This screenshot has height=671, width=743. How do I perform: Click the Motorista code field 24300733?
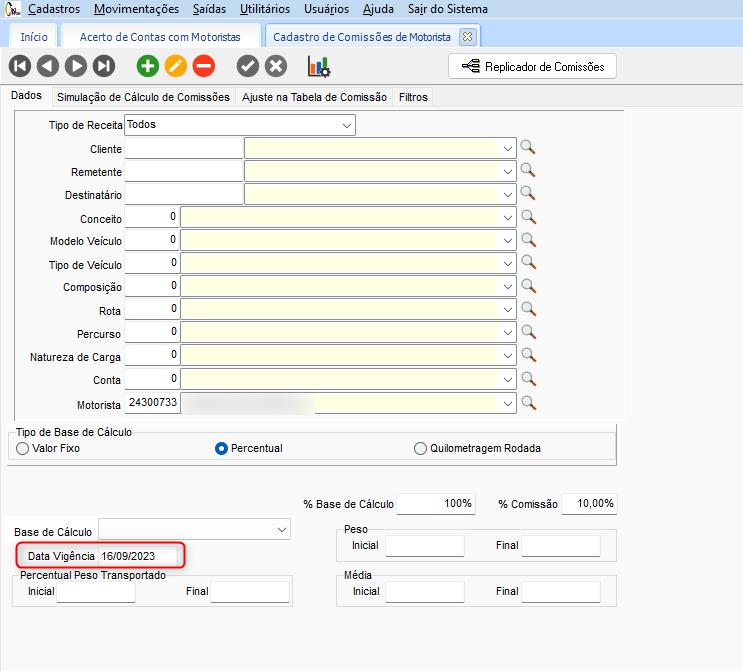coord(152,403)
